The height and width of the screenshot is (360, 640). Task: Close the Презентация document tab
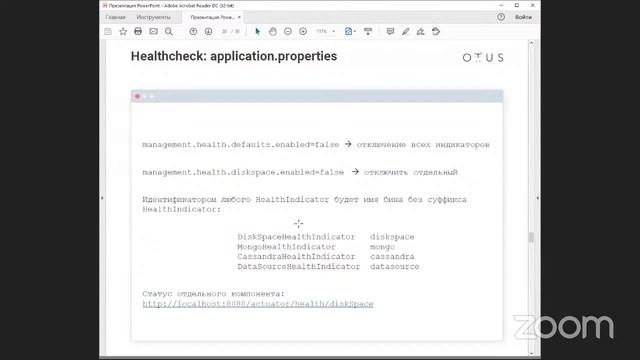pyautogui.click(x=239, y=17)
